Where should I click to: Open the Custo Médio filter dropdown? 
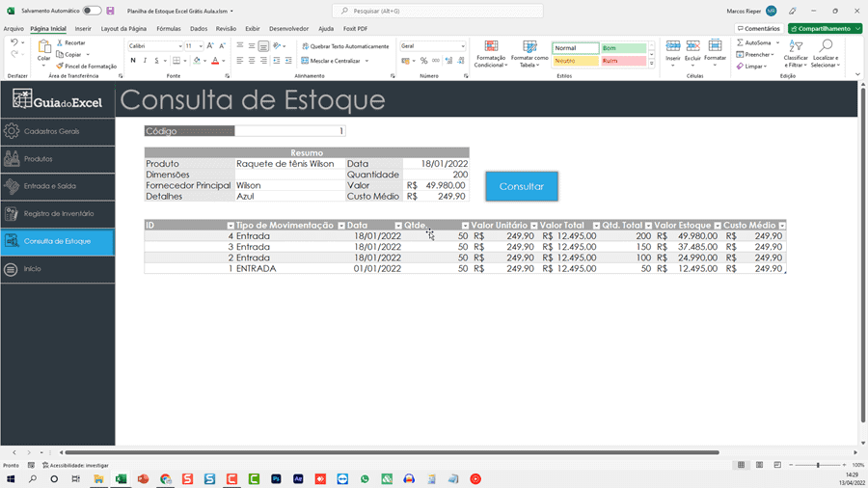click(781, 226)
